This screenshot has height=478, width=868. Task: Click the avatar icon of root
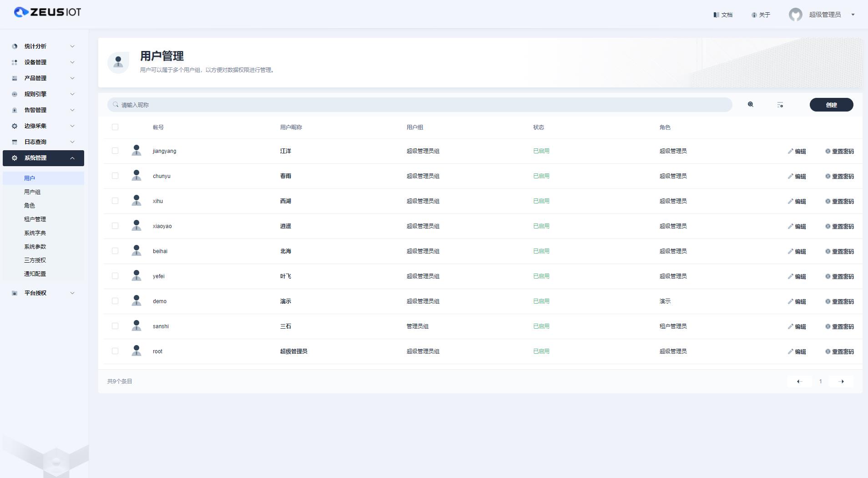click(x=136, y=351)
